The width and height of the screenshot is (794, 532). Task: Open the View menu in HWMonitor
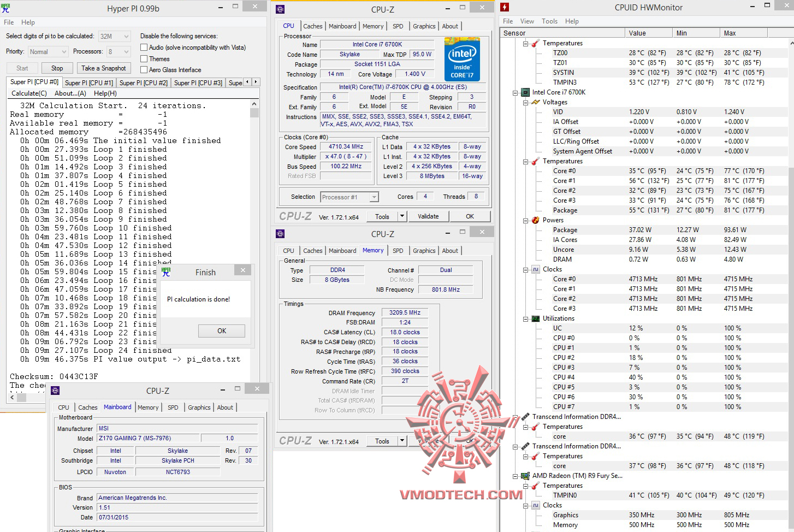(527, 21)
